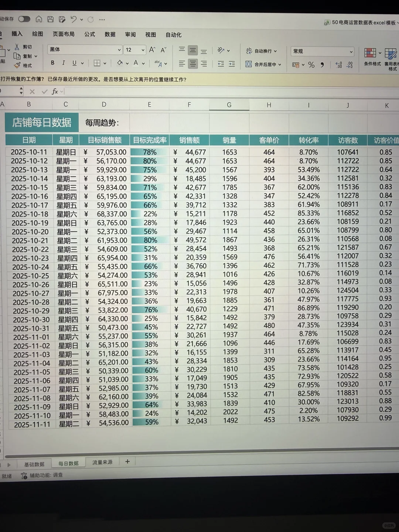This screenshot has width=399, height=532.
Task: Open the 页面布局 ribbon tab
Action: (x=64, y=34)
